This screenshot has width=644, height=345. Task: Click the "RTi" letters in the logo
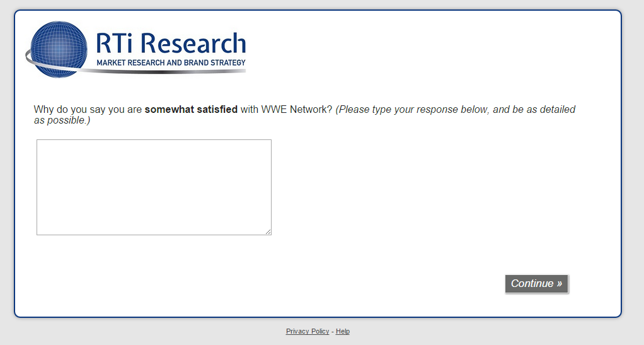click(115, 43)
